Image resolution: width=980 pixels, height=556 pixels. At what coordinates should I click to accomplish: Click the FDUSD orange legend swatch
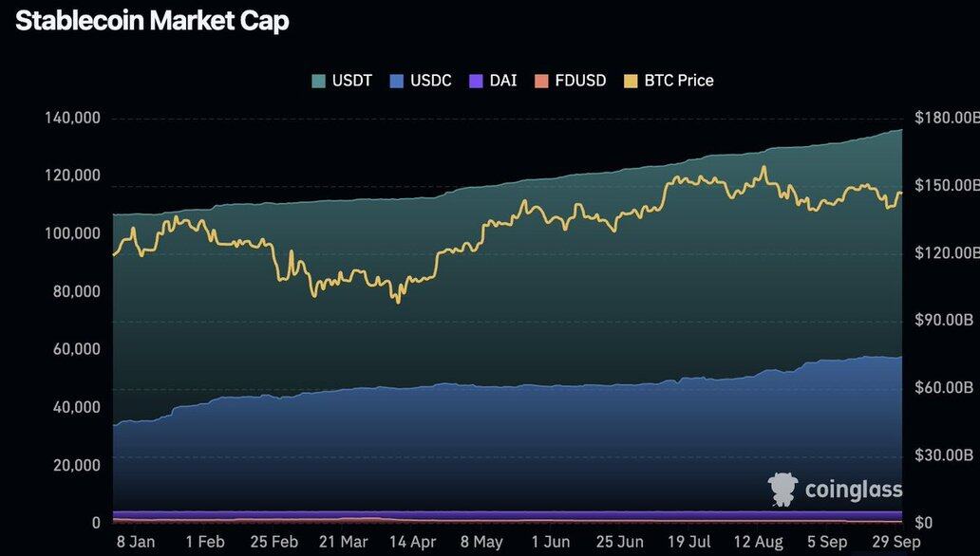tap(542, 81)
